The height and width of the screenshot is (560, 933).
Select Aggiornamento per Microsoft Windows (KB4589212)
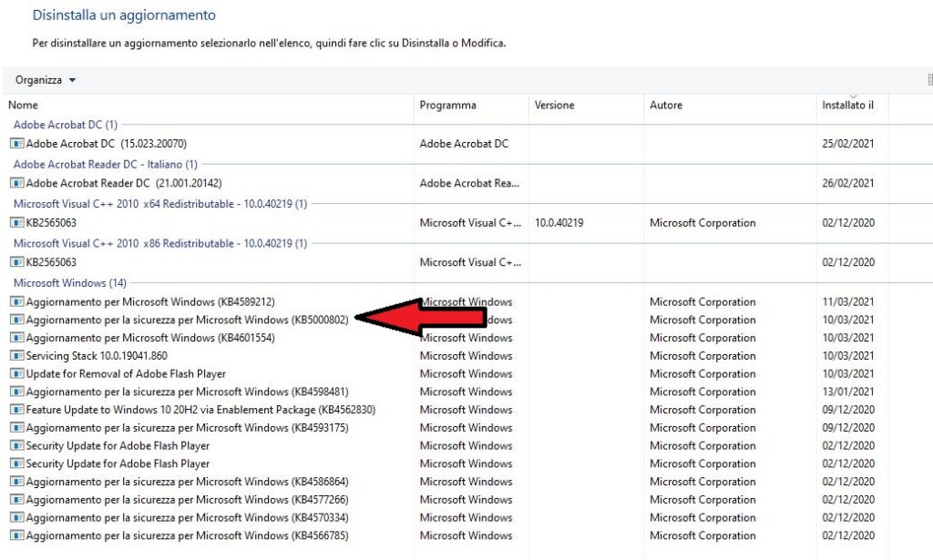coord(150,302)
